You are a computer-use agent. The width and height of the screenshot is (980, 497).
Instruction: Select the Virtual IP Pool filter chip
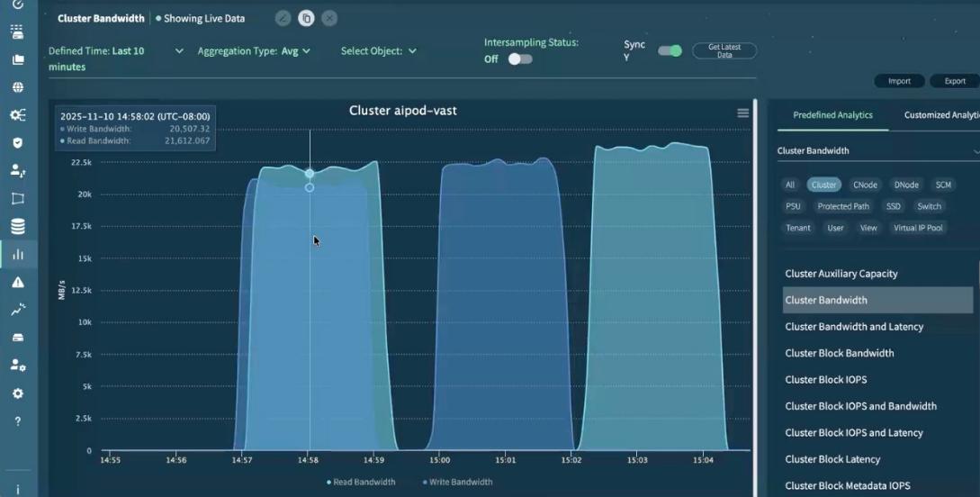(918, 228)
